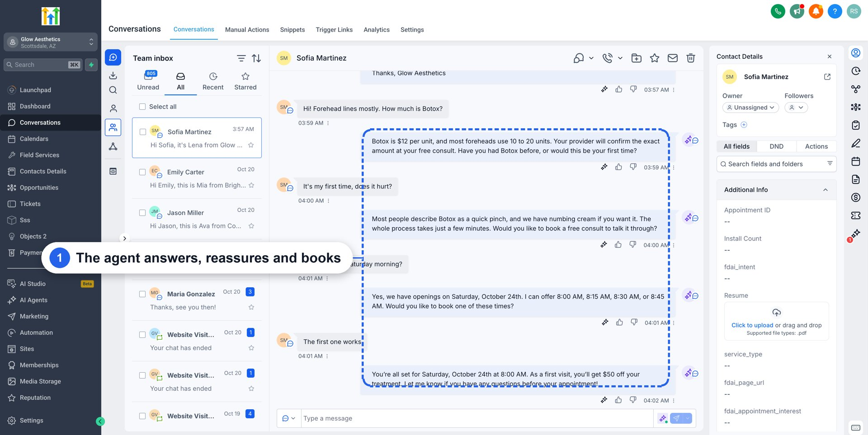Viewport: 868px width, 435px height.
Task: Thumbs down the 04:02 AM message
Action: point(633,400)
